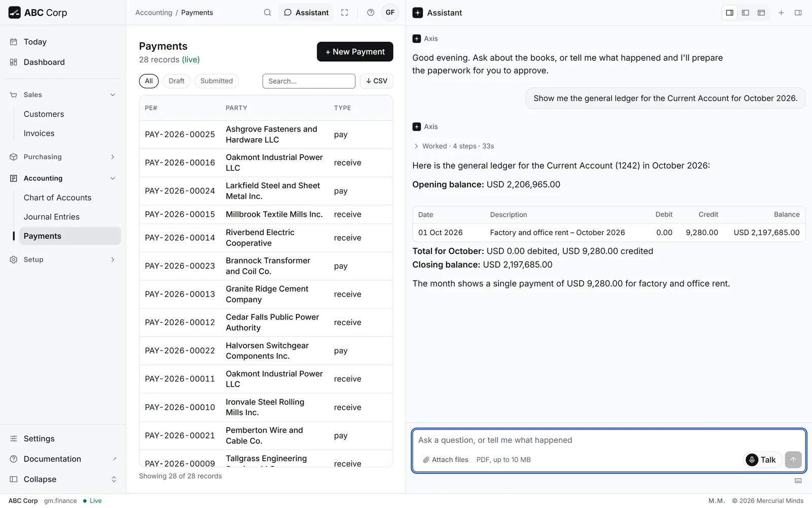Screen dimensions: 812x508
Task: Filter payments by Draft
Action: pos(177,81)
